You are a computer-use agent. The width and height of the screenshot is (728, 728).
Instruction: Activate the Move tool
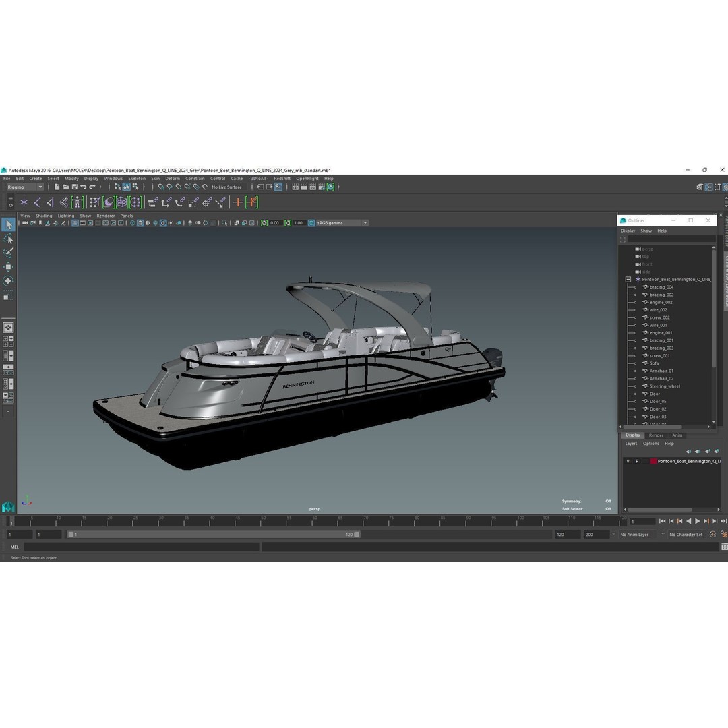click(8, 267)
